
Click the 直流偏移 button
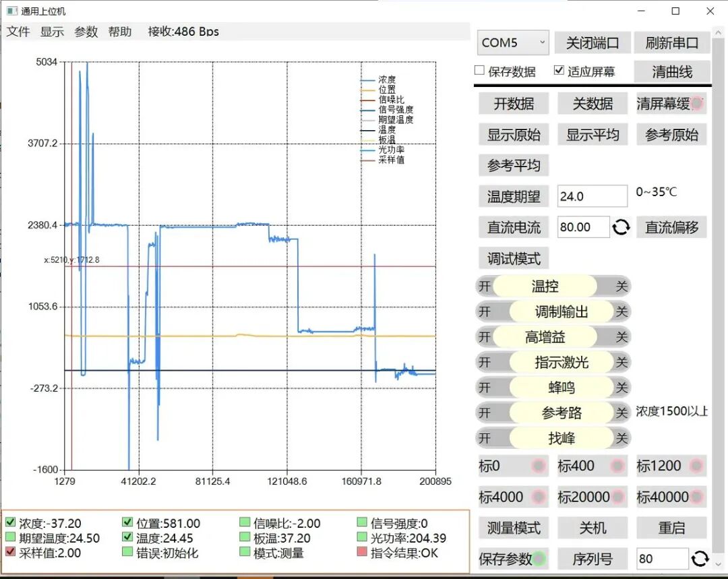tap(671, 227)
